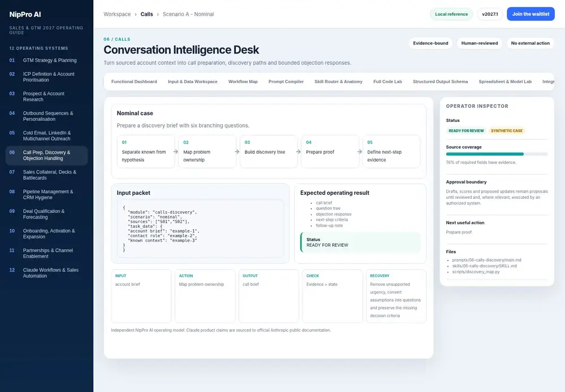Click the NipPro AI logo
This screenshot has width=565, height=392.
click(25, 15)
